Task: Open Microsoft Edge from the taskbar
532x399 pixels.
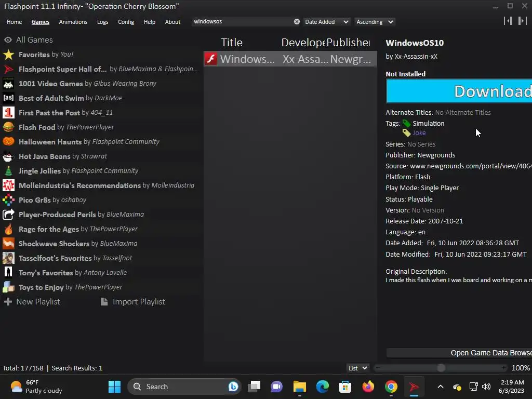Action: click(322, 387)
